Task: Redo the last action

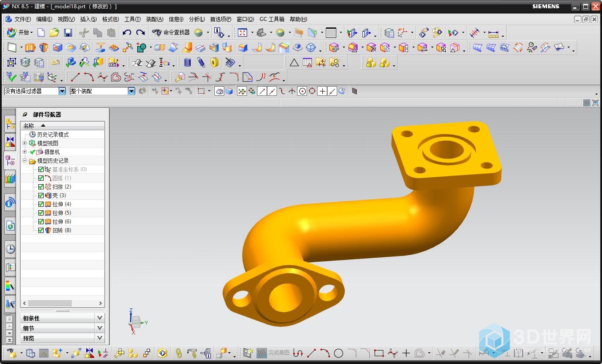Action: click(140, 33)
